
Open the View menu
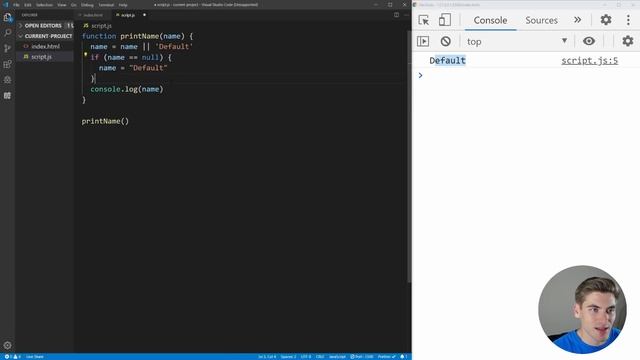coord(62,5)
